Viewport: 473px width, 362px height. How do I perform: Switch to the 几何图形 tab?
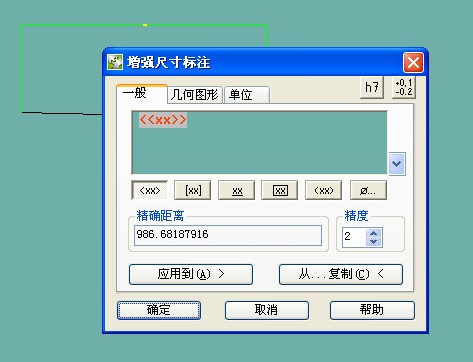pyautogui.click(x=195, y=95)
